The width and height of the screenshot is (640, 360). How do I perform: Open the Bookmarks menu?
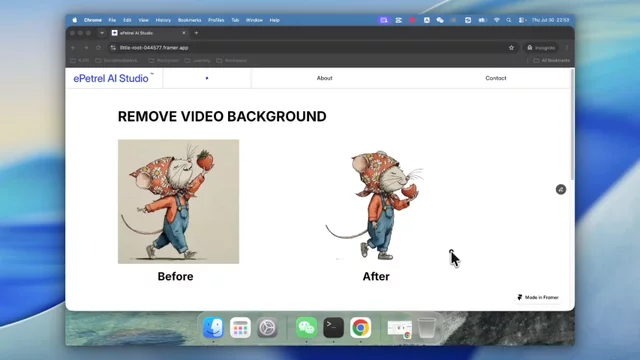189,20
